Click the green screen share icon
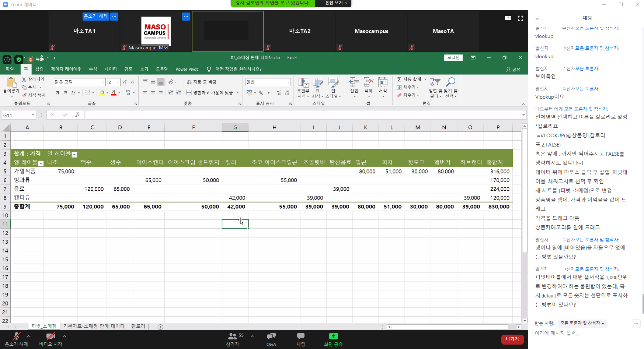This screenshot has height=349, width=644. coord(333,336)
